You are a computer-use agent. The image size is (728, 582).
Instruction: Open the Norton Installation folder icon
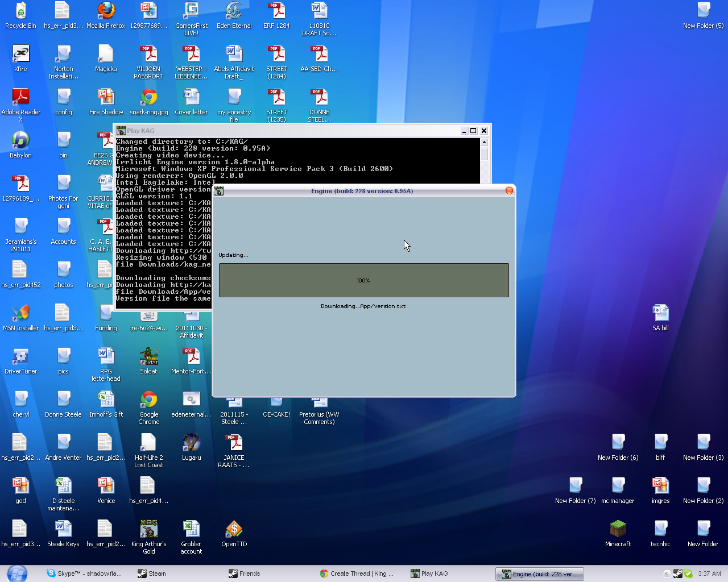click(63, 63)
